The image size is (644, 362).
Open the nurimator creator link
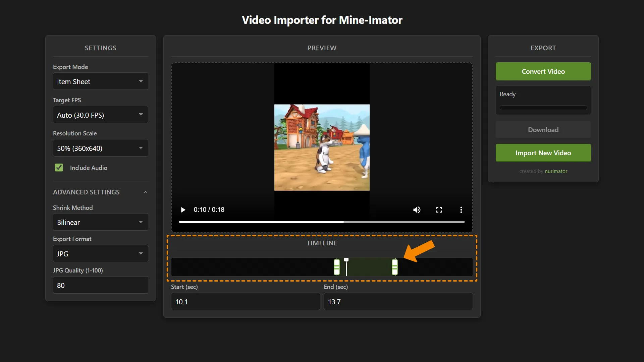coord(556,171)
